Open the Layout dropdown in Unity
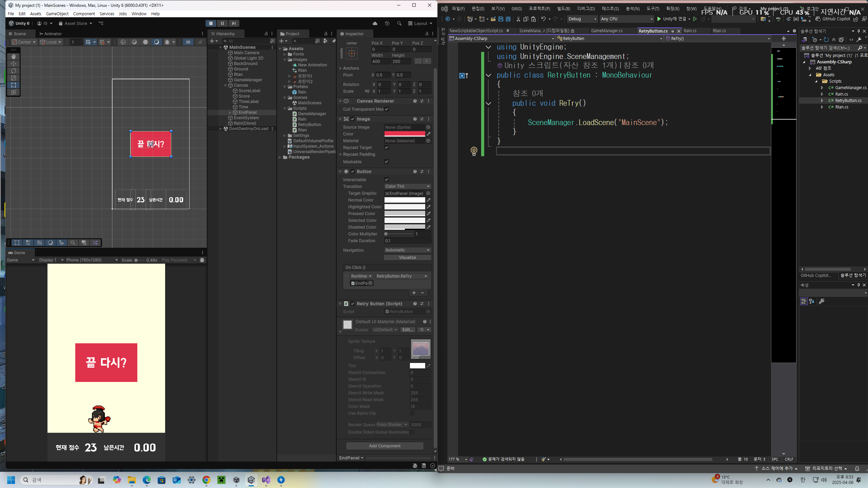Image resolution: width=868 pixels, height=488 pixels. tap(420, 23)
